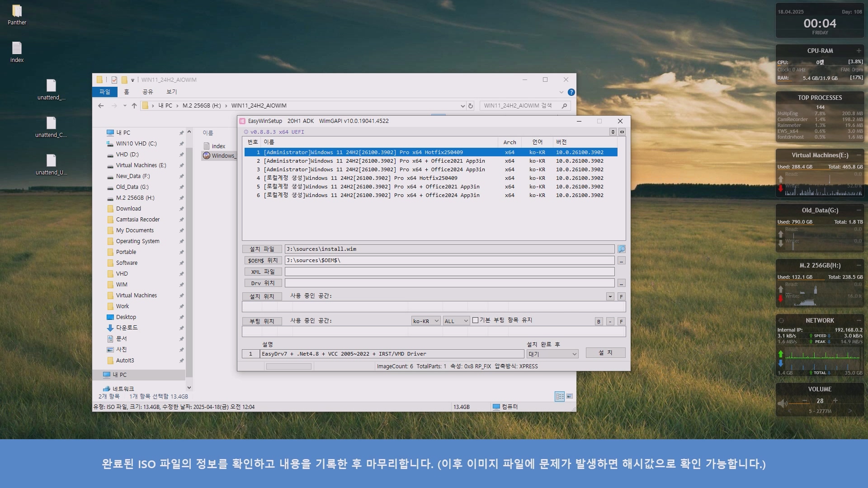The width and height of the screenshot is (868, 488).
Task: Click the blue help question mark icon
Action: [571, 92]
